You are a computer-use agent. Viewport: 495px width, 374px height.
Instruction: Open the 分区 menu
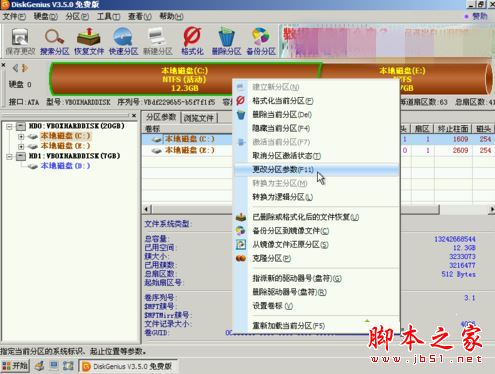(77, 16)
